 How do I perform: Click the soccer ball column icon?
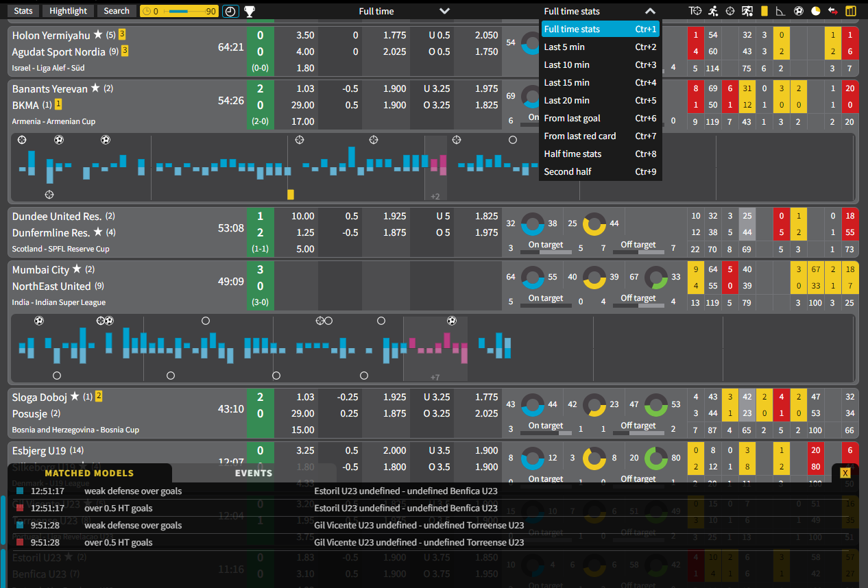[798, 11]
